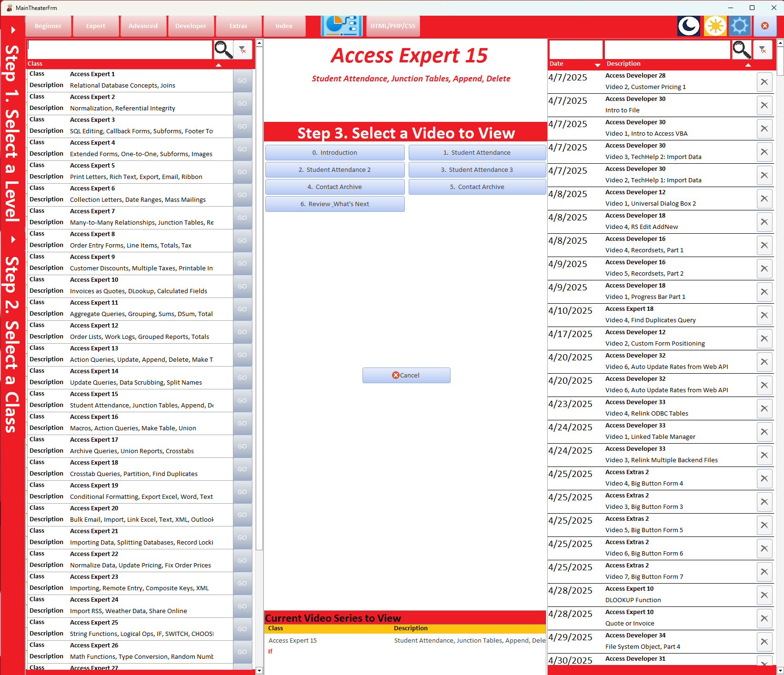Clear the history filter icon
This screenshot has width=784, height=675.
click(x=763, y=50)
